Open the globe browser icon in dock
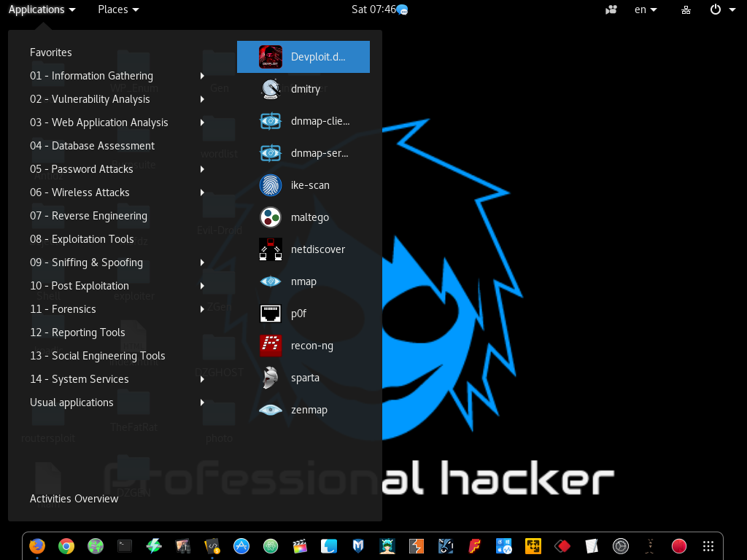This screenshot has width=747, height=560. point(96,545)
